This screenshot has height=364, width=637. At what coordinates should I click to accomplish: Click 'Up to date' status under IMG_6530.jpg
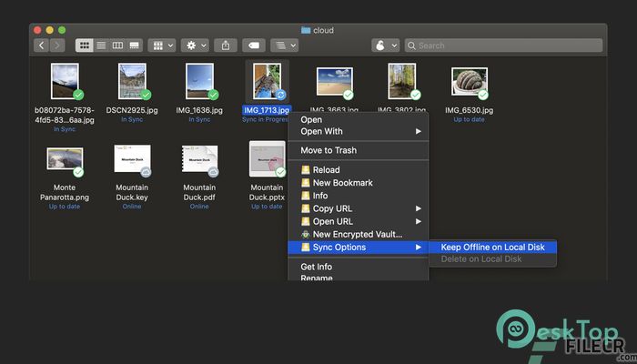coord(470,119)
